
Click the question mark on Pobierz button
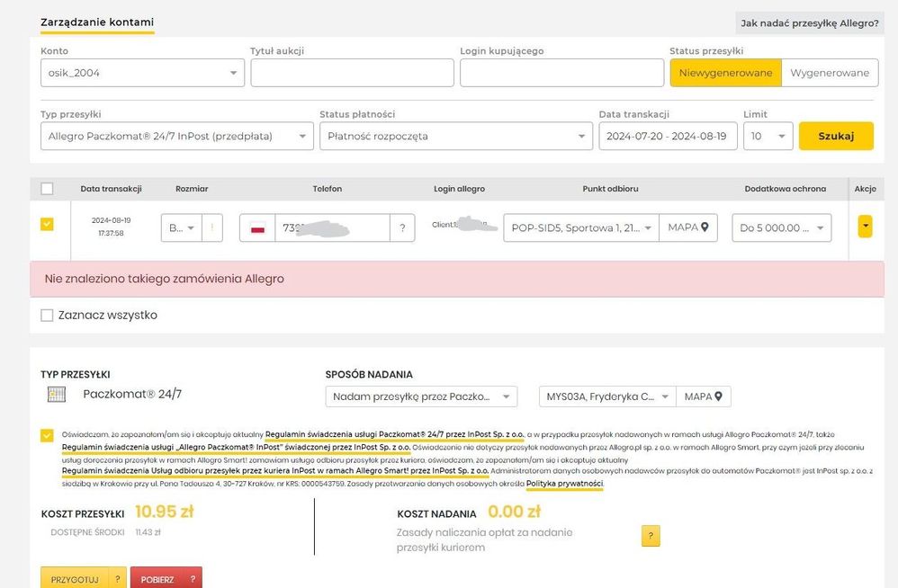click(x=192, y=579)
